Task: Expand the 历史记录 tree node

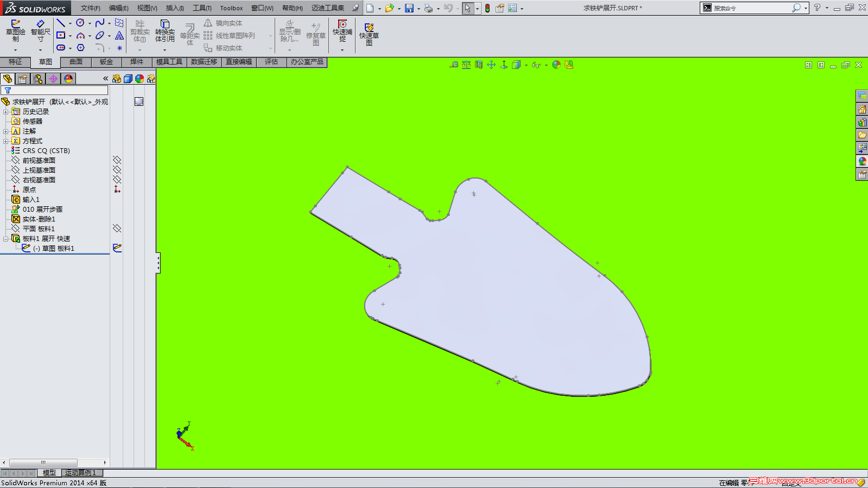Action: point(5,112)
